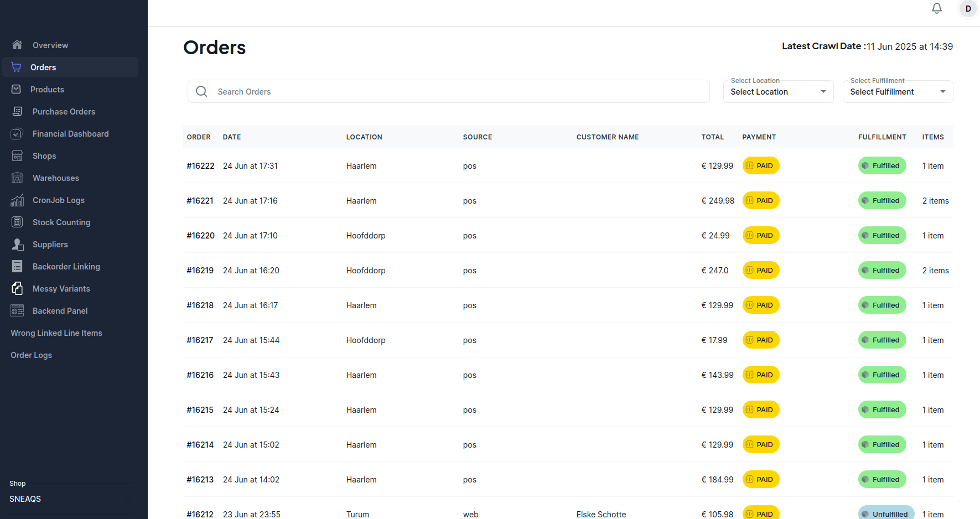Go to Overview in sidebar
The height and width of the screenshot is (519, 980).
click(x=50, y=45)
